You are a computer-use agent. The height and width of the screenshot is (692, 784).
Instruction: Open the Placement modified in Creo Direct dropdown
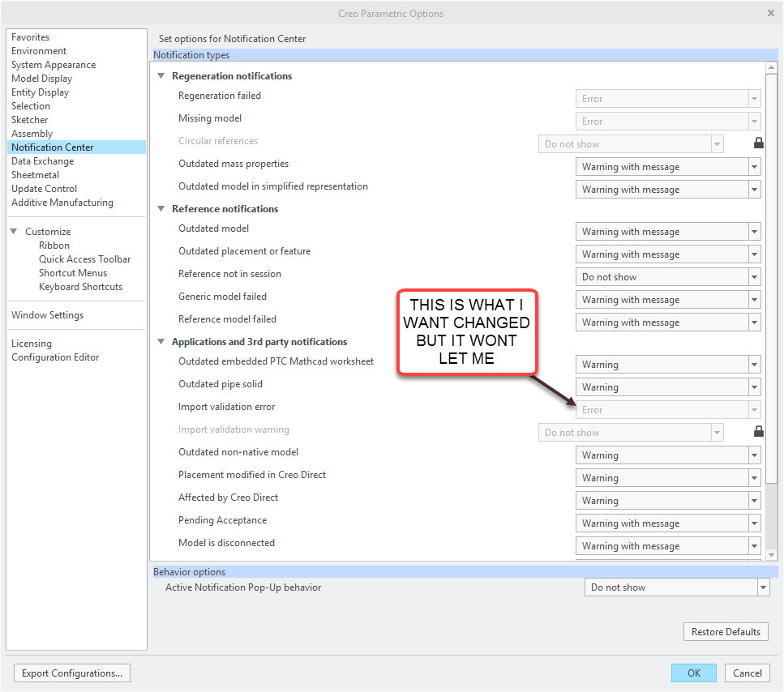coord(755,477)
